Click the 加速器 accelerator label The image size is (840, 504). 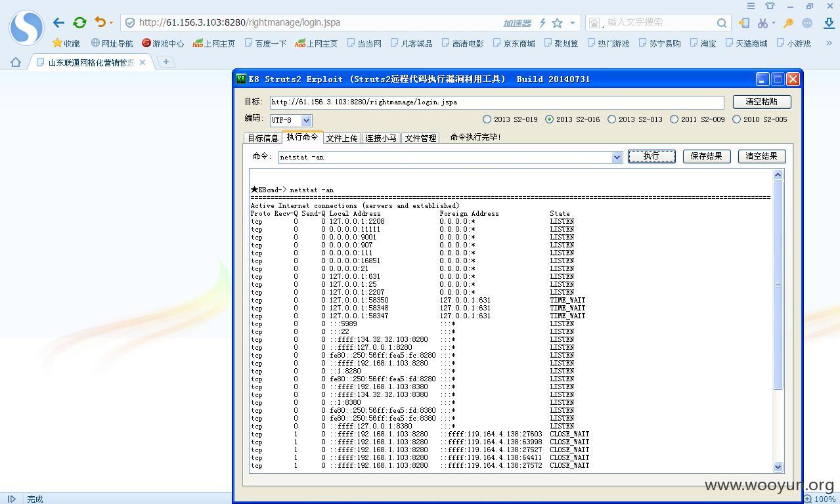[x=517, y=23]
